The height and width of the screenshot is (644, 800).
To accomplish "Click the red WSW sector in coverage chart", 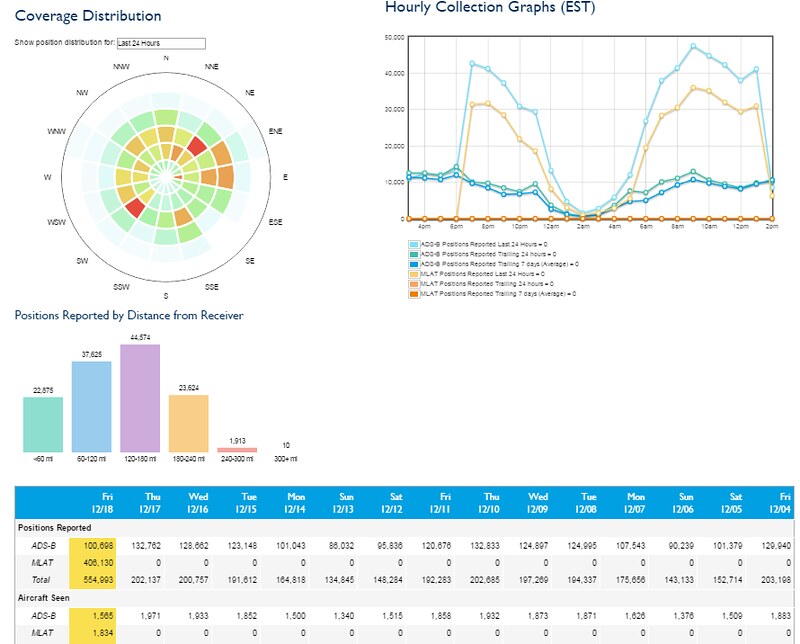I will 135,208.
